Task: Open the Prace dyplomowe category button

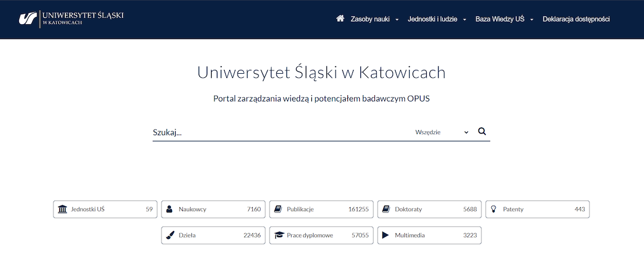Action: [321, 235]
